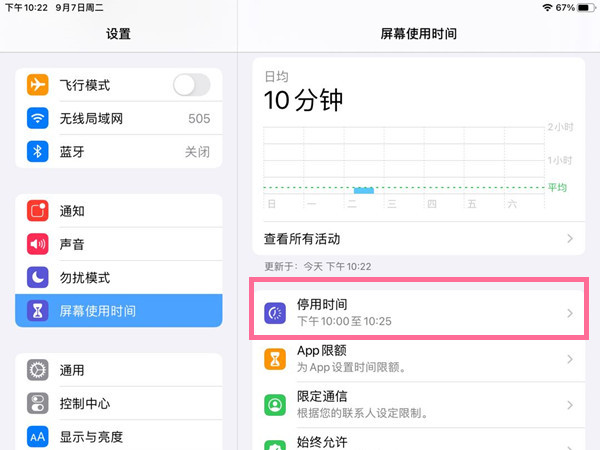Image resolution: width=600 pixels, height=450 pixels.
Task: Open 控制中心 control center settings
Action: coord(118,403)
